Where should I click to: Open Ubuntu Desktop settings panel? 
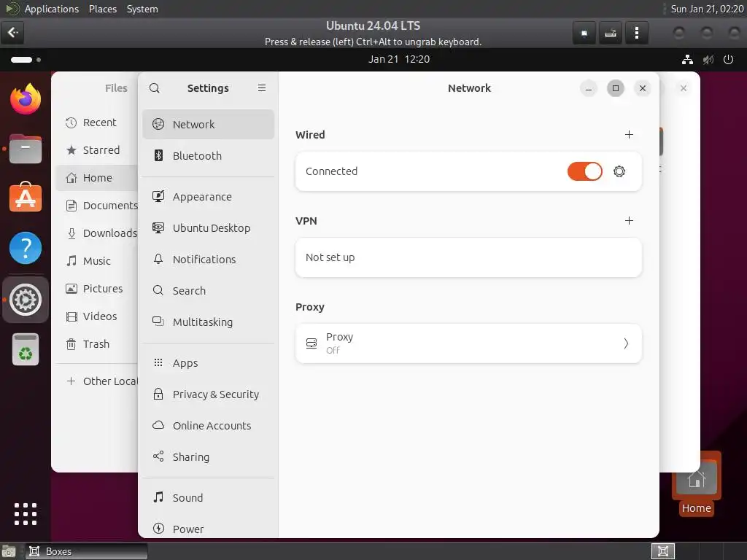(x=208, y=228)
